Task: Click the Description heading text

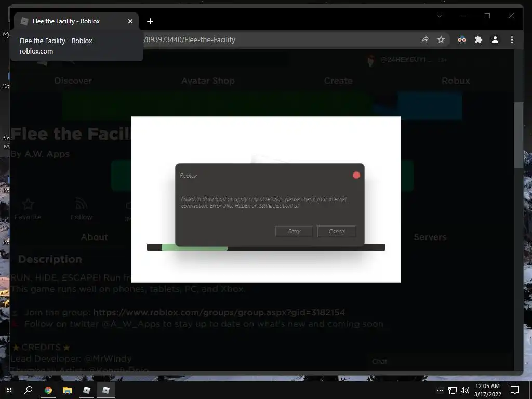Action: [x=50, y=259]
